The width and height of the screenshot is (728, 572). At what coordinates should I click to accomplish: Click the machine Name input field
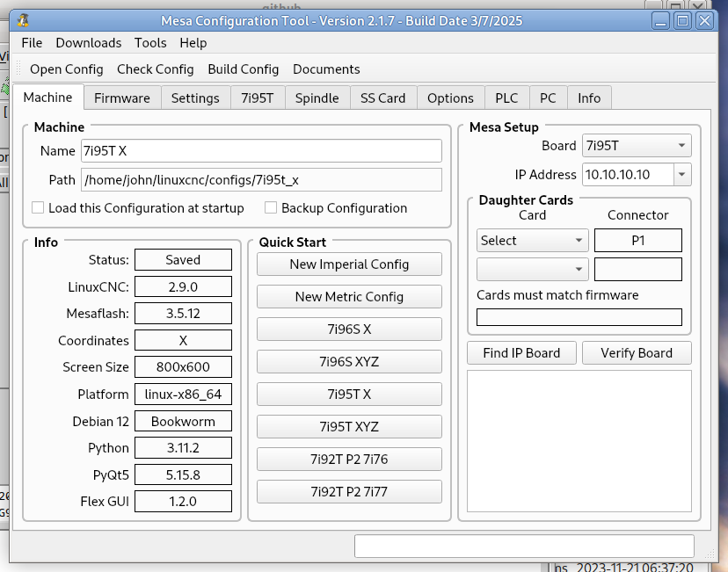(261, 151)
